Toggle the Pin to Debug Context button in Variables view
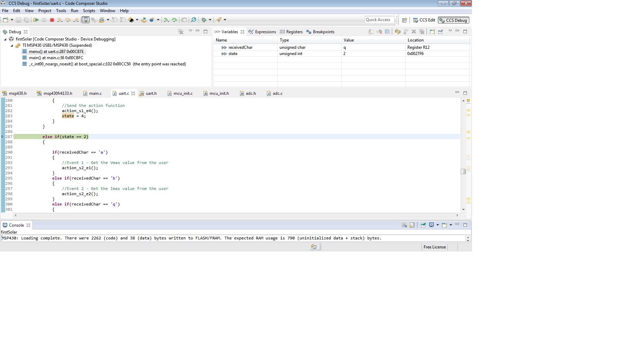This screenshot has height=364, width=644. [440, 31]
